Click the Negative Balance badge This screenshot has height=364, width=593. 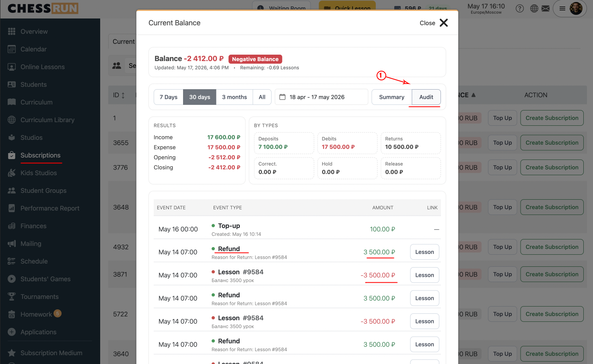(x=255, y=59)
